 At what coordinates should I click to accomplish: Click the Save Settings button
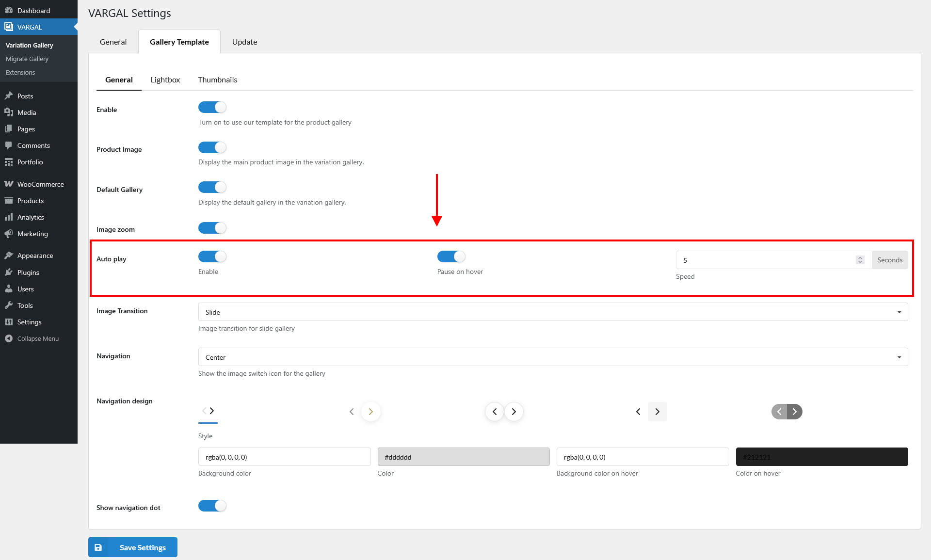(x=133, y=547)
